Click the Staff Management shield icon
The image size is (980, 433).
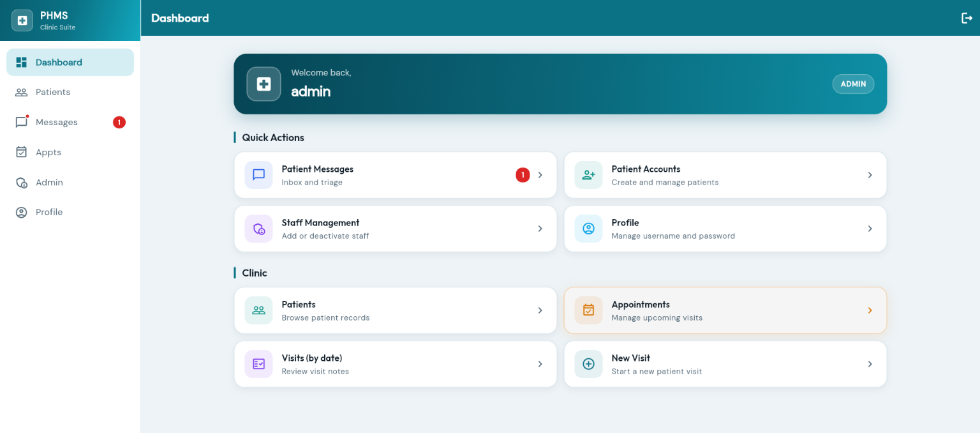258,229
